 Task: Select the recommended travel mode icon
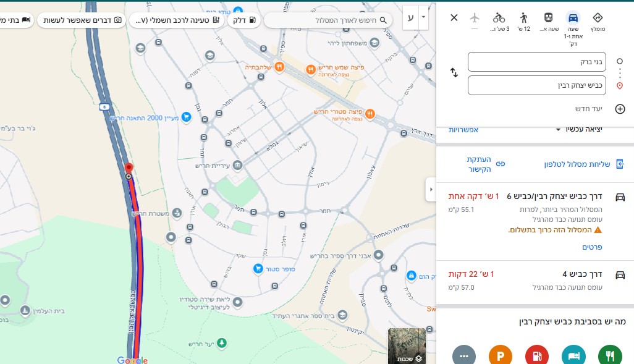598,18
